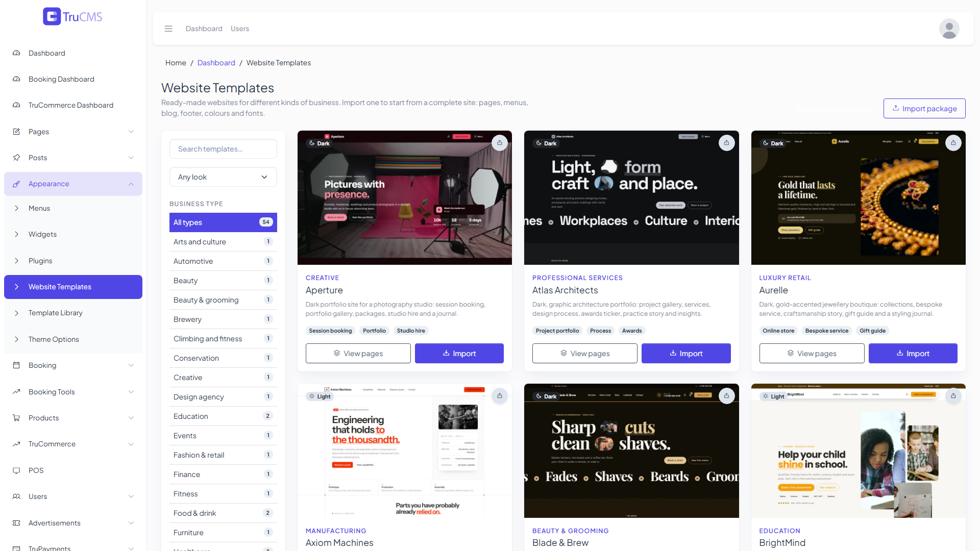The image size is (980, 551).
Task: Toggle the hamburger sidebar menu icon
Action: coord(168,29)
